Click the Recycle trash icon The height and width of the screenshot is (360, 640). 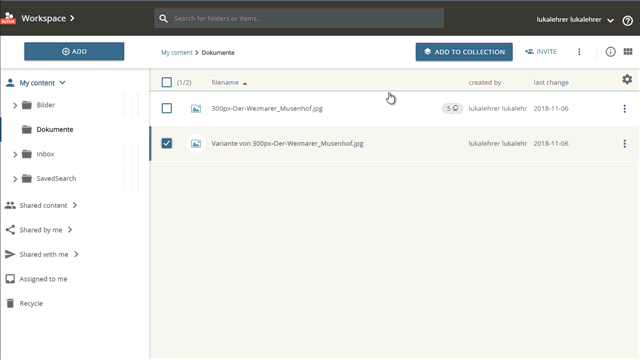10,303
